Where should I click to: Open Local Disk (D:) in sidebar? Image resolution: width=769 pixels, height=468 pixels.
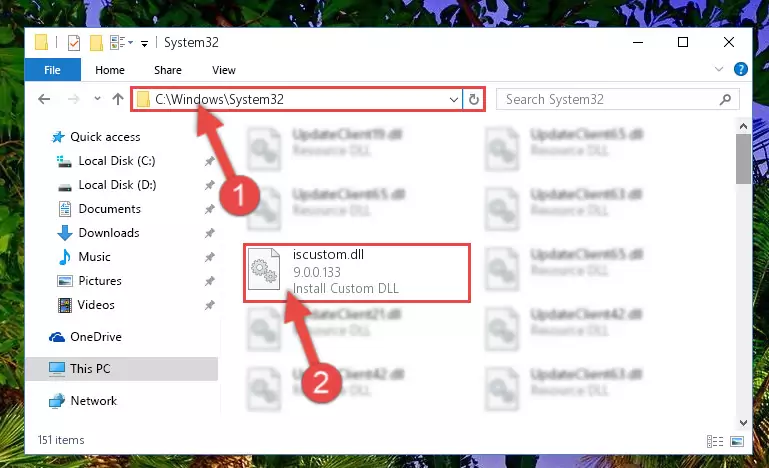(x=117, y=185)
